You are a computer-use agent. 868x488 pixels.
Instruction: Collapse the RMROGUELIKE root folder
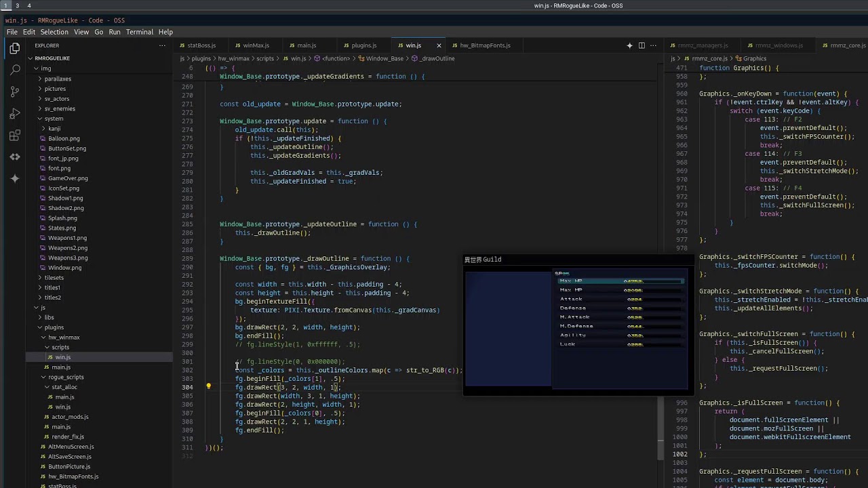pos(52,58)
